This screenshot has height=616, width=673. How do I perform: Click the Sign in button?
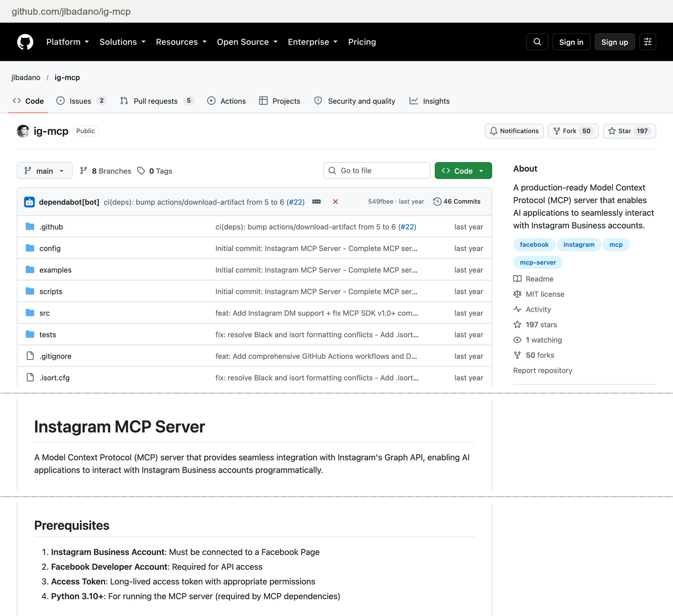coord(571,42)
